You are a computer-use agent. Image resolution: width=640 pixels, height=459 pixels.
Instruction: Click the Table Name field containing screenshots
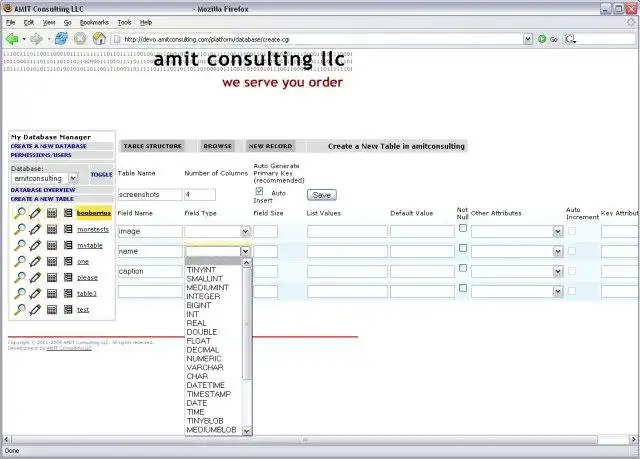click(150, 195)
